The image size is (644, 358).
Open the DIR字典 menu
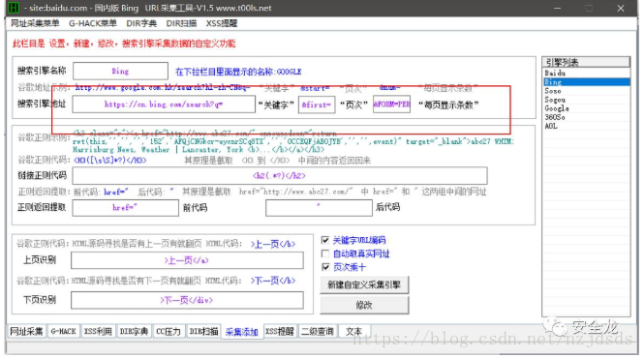pyautogui.click(x=141, y=23)
